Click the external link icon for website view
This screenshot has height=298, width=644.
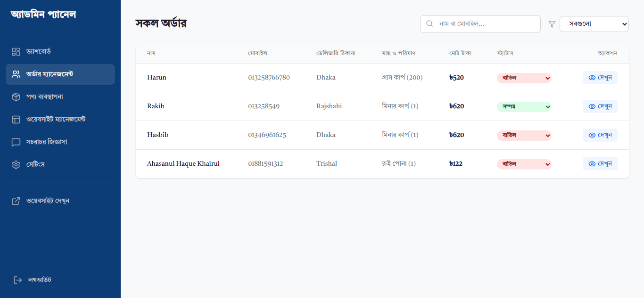coord(16,201)
